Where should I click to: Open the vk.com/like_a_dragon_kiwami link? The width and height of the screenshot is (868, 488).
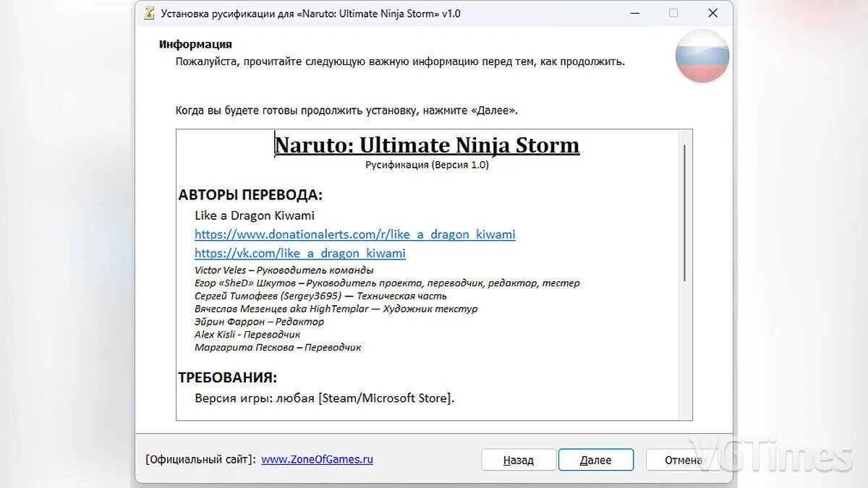tap(300, 253)
